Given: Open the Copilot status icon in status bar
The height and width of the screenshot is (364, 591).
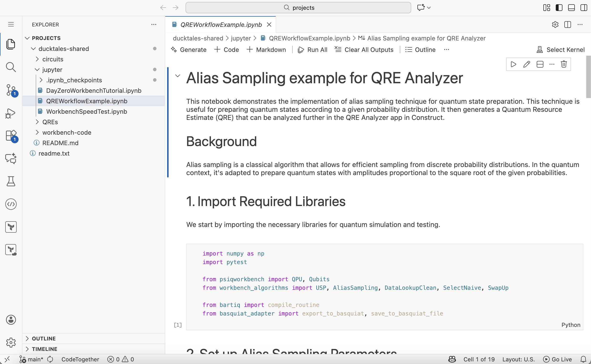Looking at the screenshot, I should (452, 359).
